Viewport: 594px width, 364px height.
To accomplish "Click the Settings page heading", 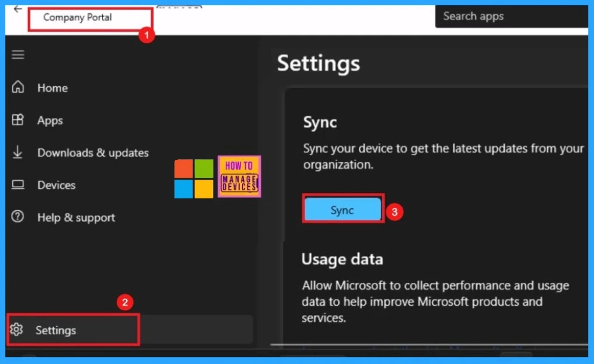I will (319, 63).
